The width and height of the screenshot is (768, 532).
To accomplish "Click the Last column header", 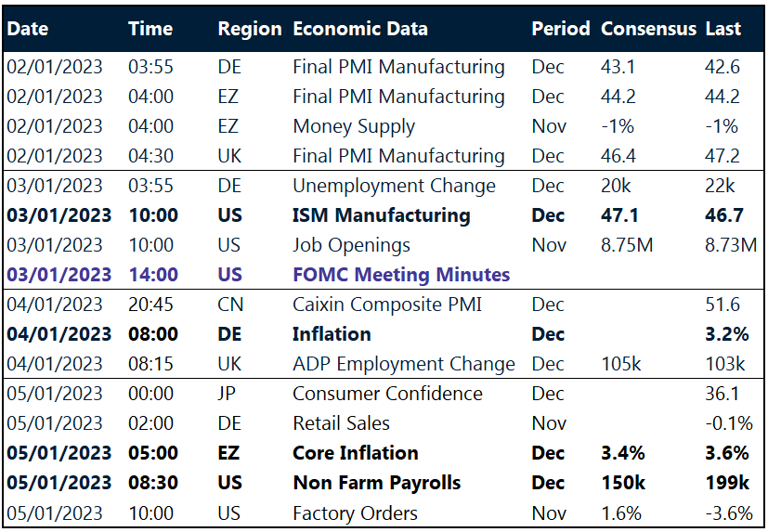I will click(723, 29).
